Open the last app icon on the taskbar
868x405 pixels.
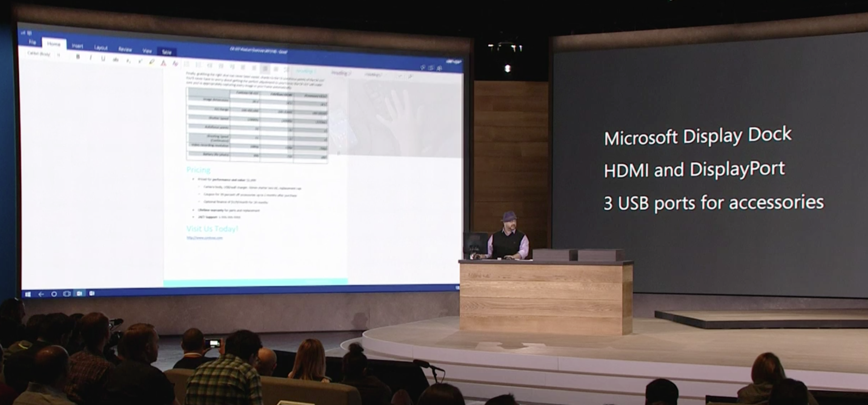coord(92,293)
